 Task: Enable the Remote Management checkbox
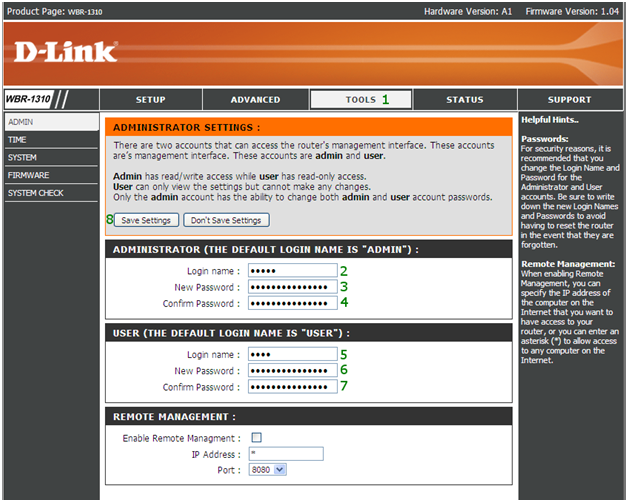[256, 437]
